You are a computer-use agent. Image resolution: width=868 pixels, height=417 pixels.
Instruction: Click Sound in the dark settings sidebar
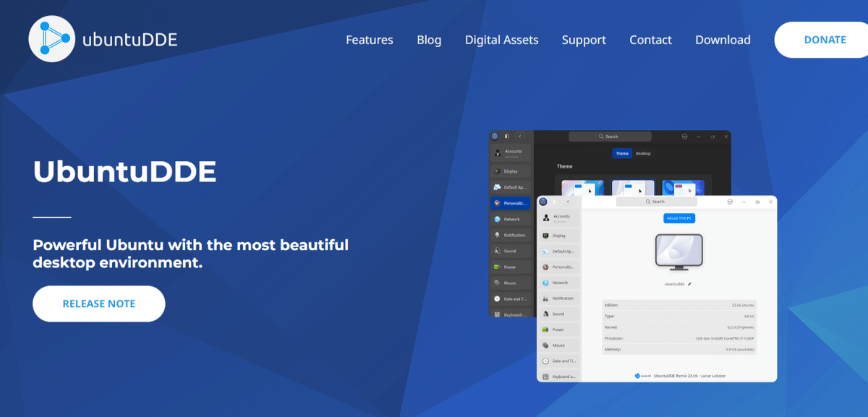[x=511, y=251]
